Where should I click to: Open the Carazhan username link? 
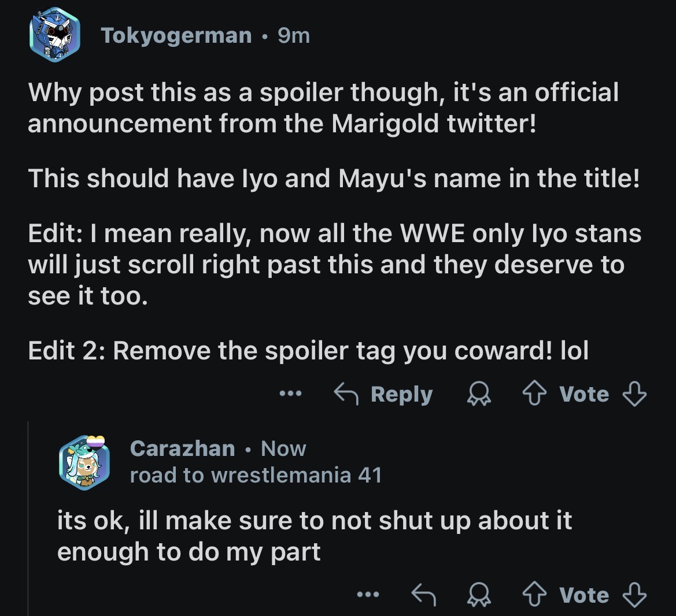tap(182, 448)
